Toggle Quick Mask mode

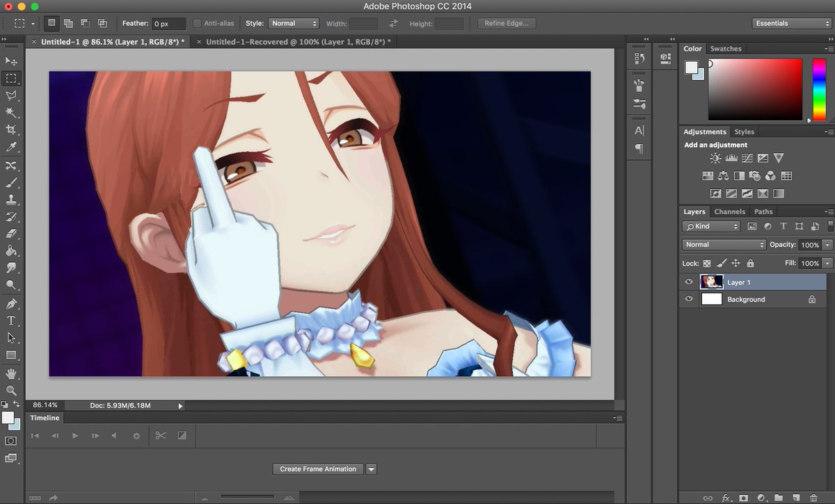coord(11,441)
